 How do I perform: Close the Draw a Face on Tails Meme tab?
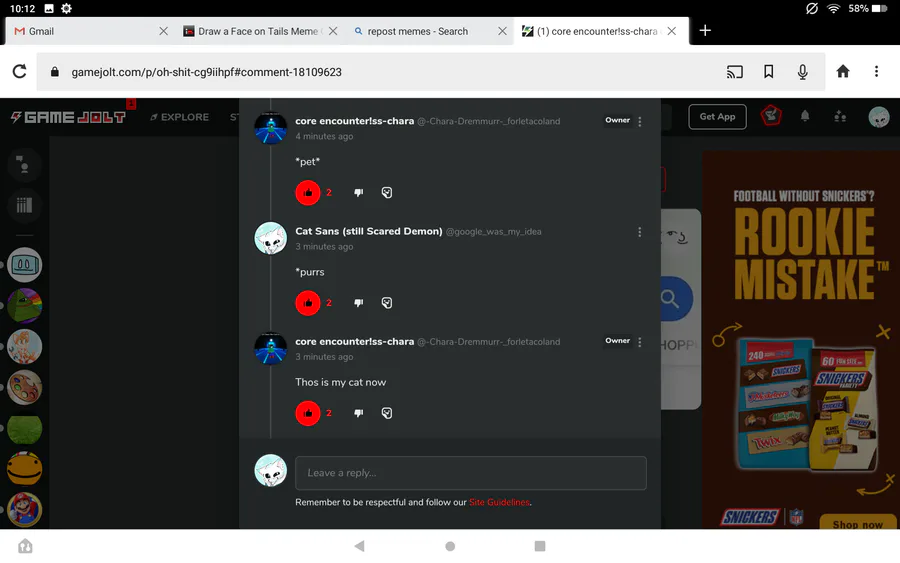point(333,31)
